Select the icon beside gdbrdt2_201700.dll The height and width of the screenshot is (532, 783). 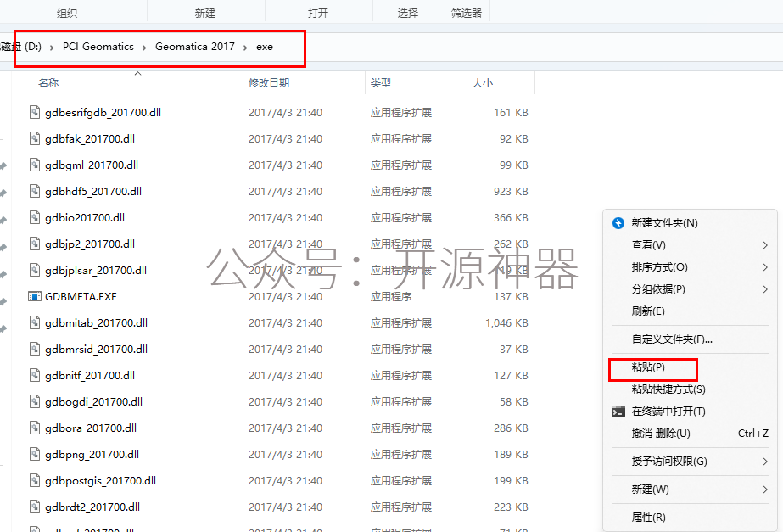click(x=35, y=507)
